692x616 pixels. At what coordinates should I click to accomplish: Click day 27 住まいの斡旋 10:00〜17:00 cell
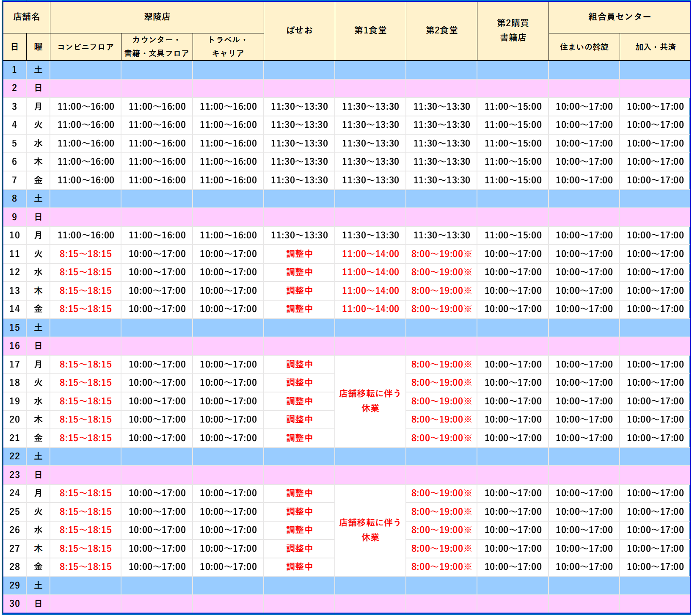[584, 549]
